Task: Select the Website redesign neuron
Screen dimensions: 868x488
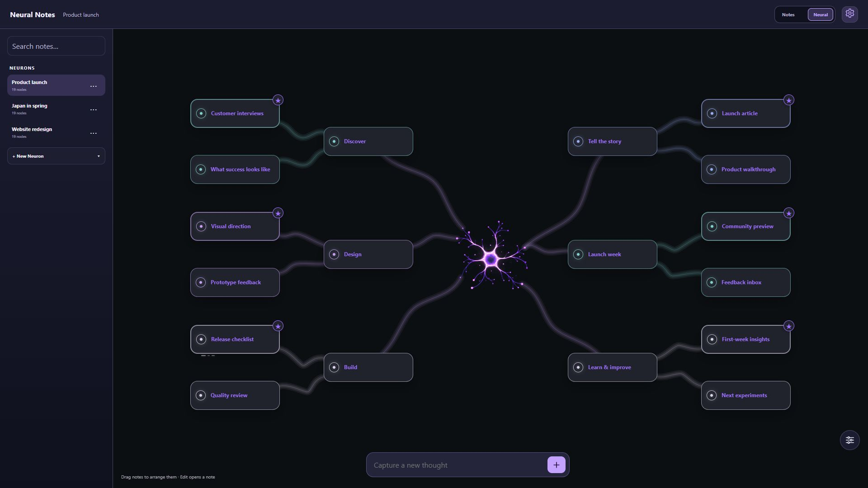Action: pyautogui.click(x=56, y=132)
